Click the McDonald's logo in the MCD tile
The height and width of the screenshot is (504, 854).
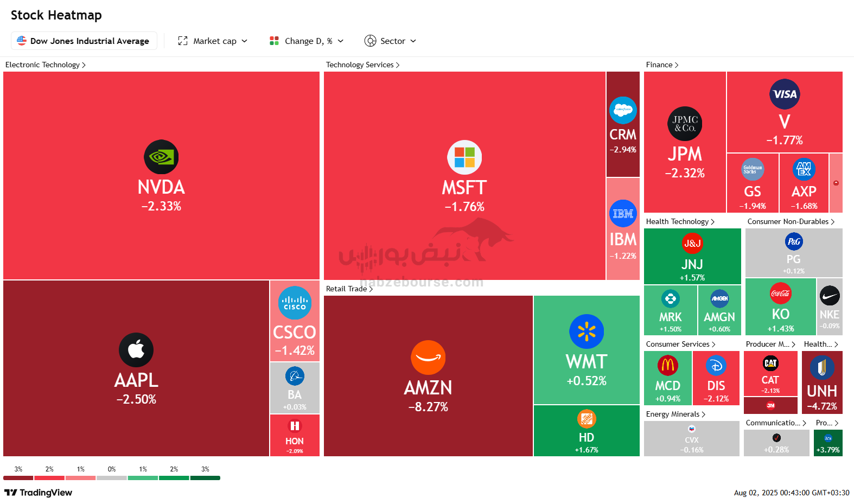coord(668,366)
